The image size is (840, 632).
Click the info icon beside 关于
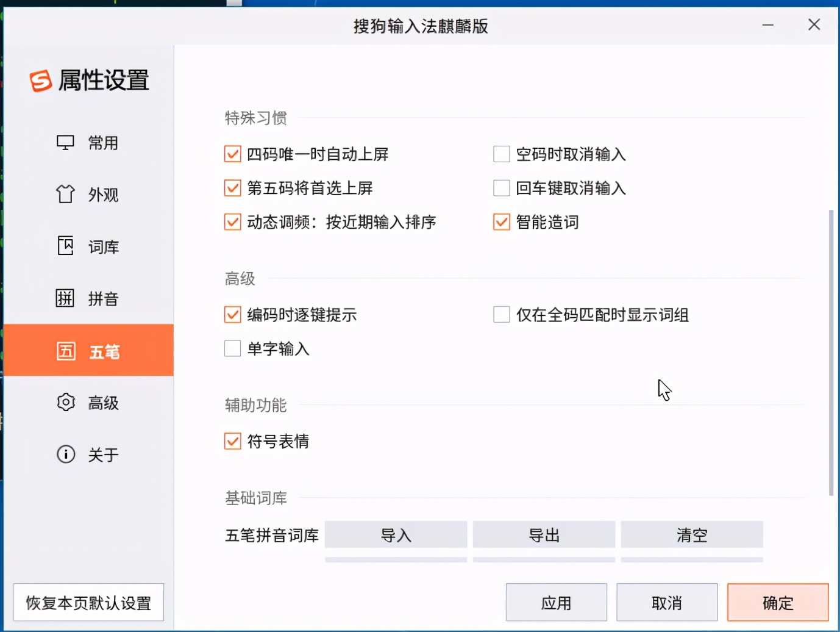point(66,454)
